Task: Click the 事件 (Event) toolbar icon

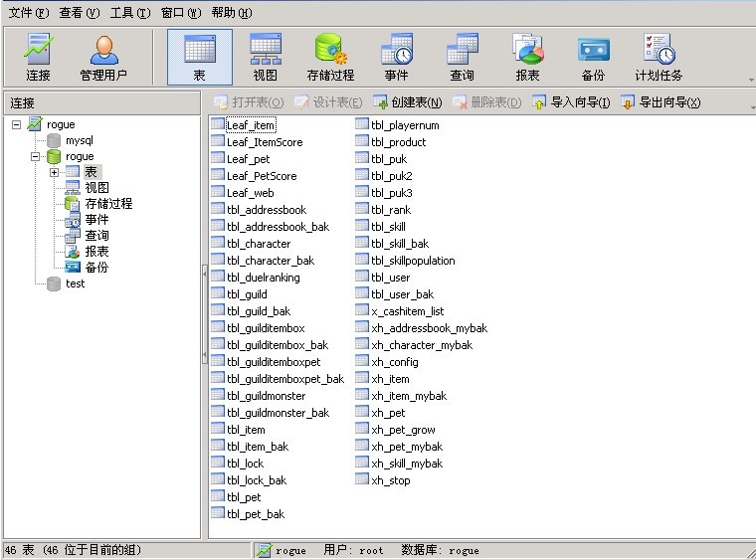Action: (396, 58)
